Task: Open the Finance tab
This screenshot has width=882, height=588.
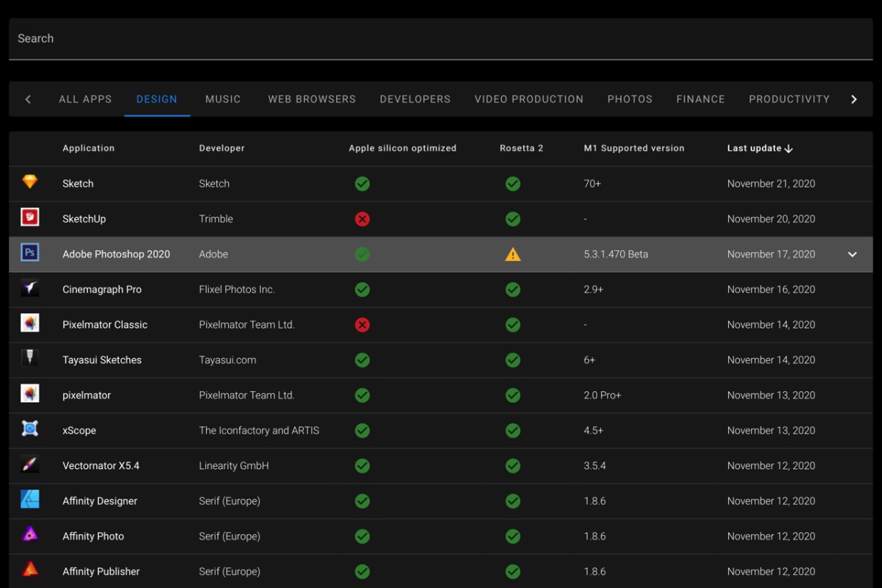Action: click(700, 99)
